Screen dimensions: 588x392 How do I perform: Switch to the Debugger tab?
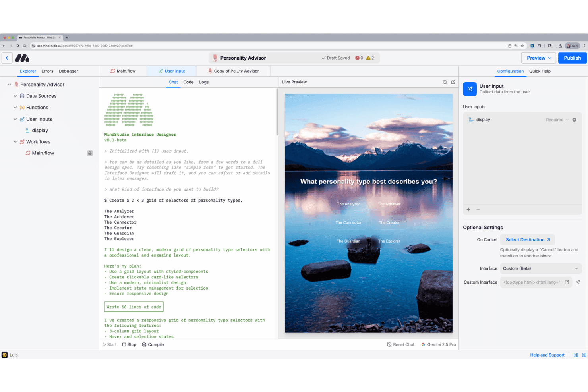[68, 71]
